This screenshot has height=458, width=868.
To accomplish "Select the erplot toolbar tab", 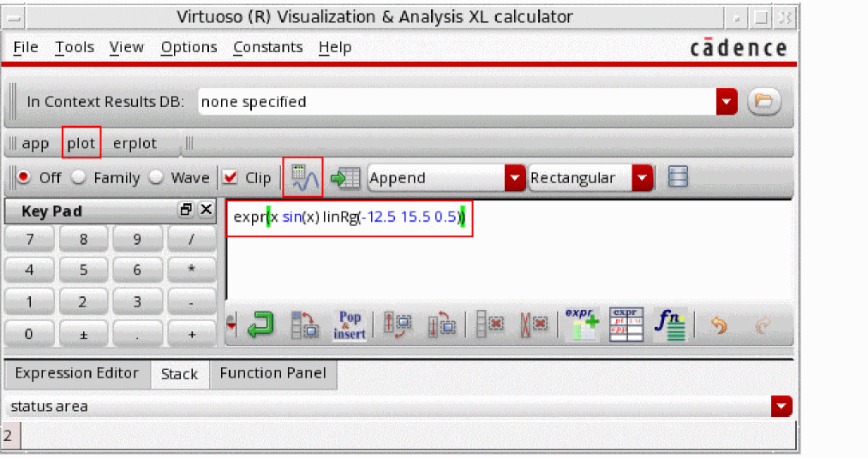I will point(135,144).
